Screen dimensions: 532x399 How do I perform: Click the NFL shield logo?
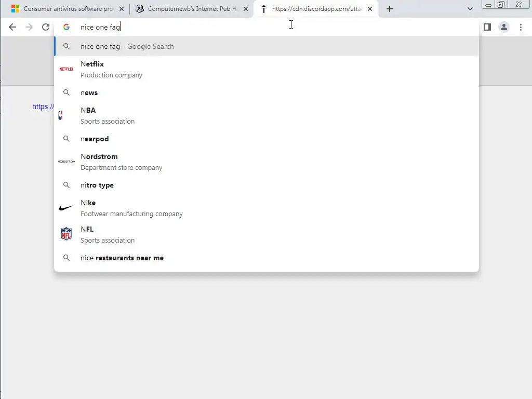(66, 234)
